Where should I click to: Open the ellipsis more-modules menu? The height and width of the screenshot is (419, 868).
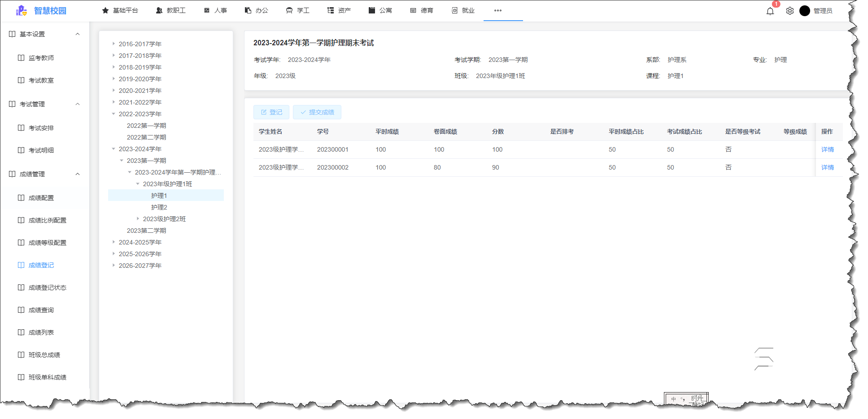coord(497,11)
